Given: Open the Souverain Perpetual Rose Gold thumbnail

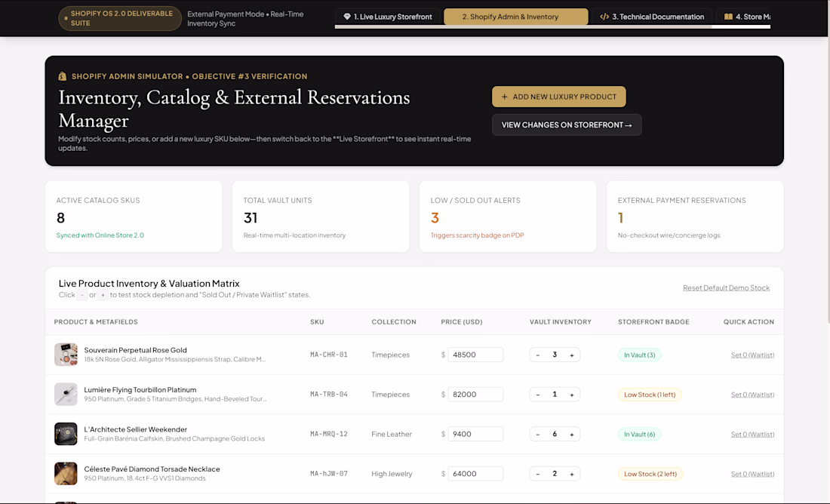Looking at the screenshot, I should (x=66, y=355).
